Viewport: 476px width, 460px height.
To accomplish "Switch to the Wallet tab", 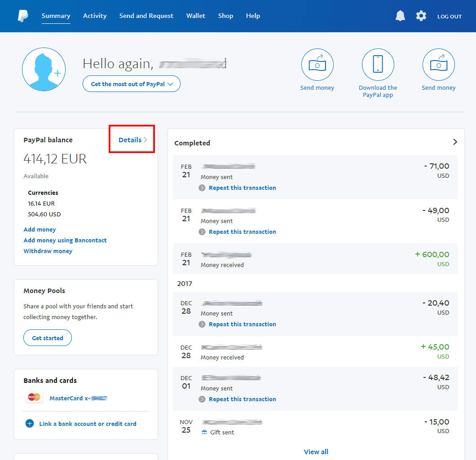I will (x=196, y=16).
